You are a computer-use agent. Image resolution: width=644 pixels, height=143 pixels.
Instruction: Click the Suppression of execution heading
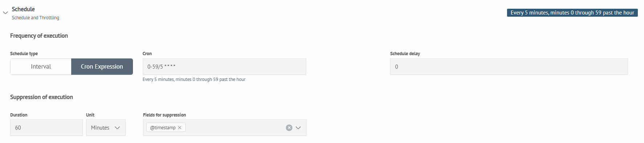[x=41, y=97]
